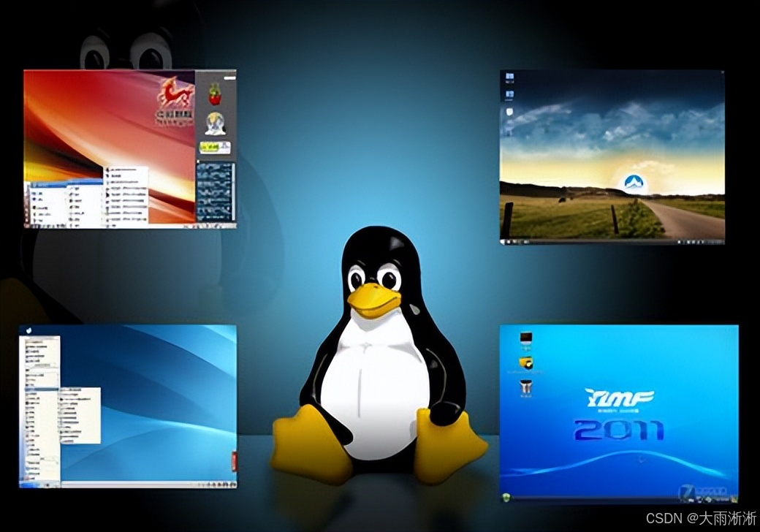Click the central Tux penguin mascot
760x532 pixels.
379,356
